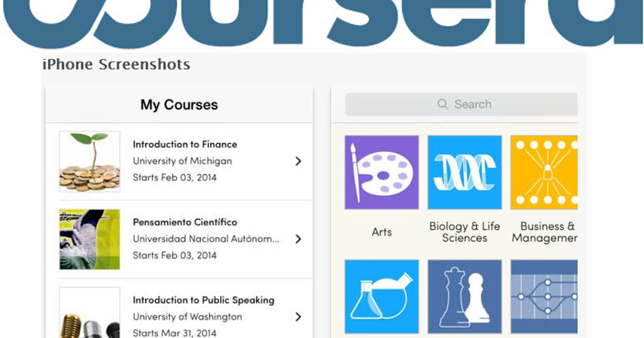Screen dimensions: 644x338
Task: Select the Biology & Life Sciences DNA icon
Action: point(465,172)
